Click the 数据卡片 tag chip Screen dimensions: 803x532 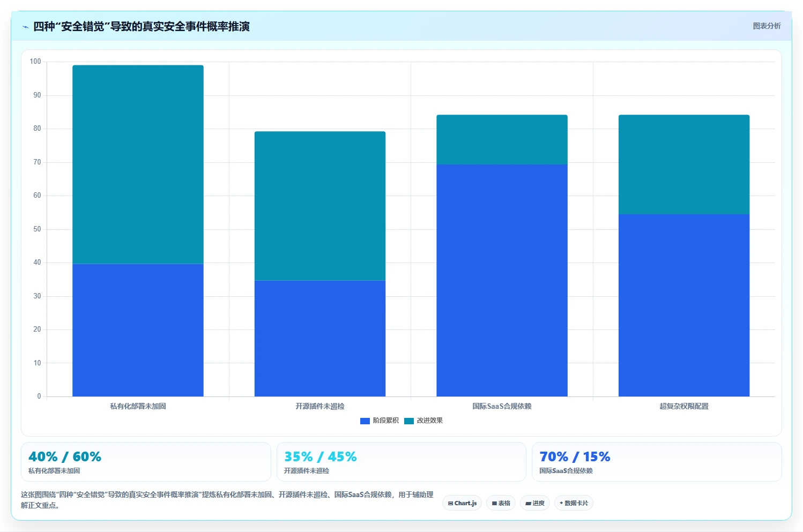coord(574,503)
